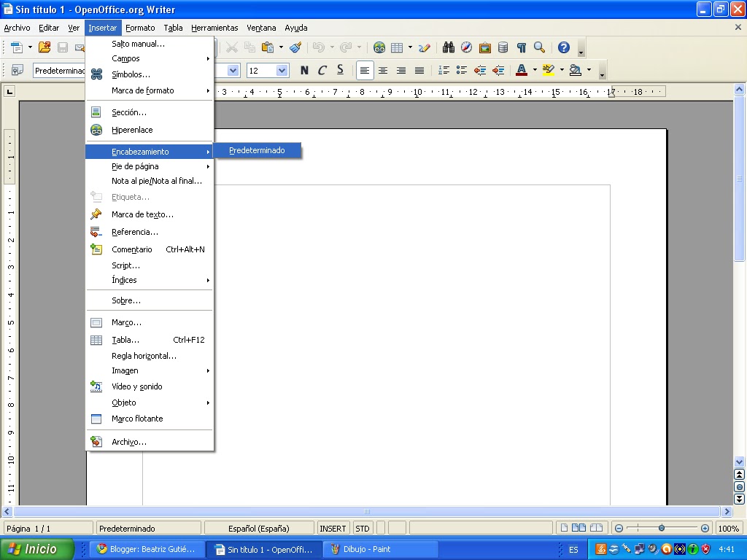Click the Undo arrow icon
Screen dimensions: 747x560
pyautogui.click(x=319, y=47)
